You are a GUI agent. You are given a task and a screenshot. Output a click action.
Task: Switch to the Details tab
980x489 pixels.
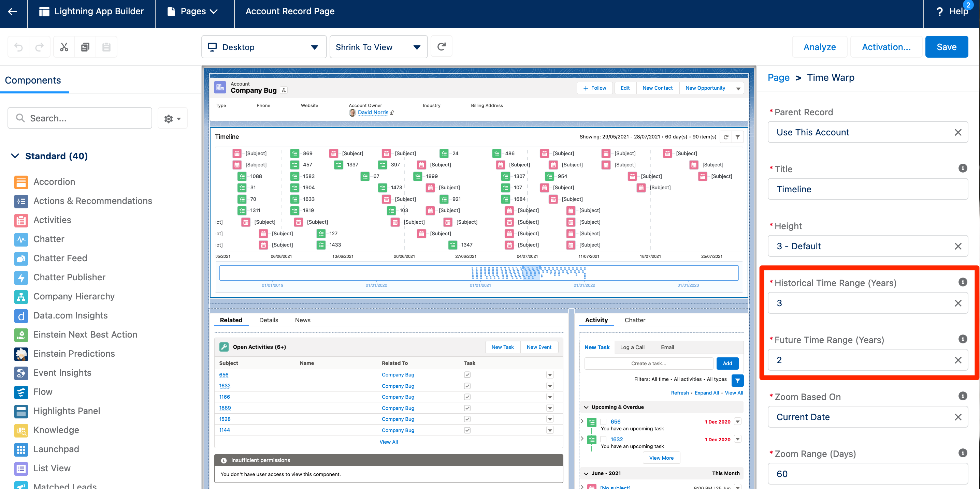point(269,320)
